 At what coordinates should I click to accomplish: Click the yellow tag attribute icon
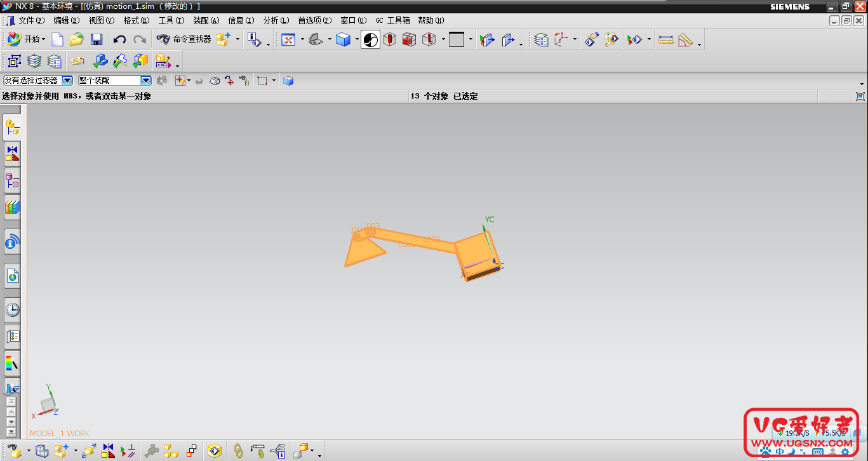(x=77, y=61)
